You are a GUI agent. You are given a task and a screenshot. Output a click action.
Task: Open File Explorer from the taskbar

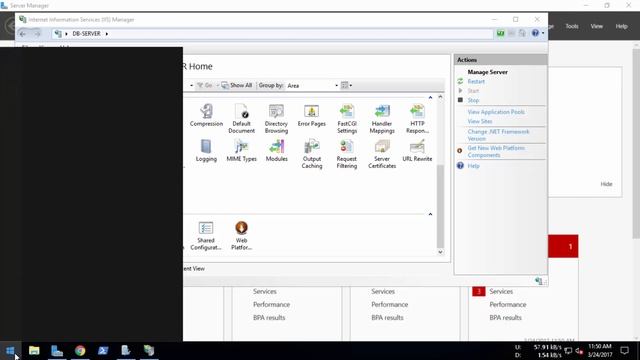pyautogui.click(x=34, y=351)
